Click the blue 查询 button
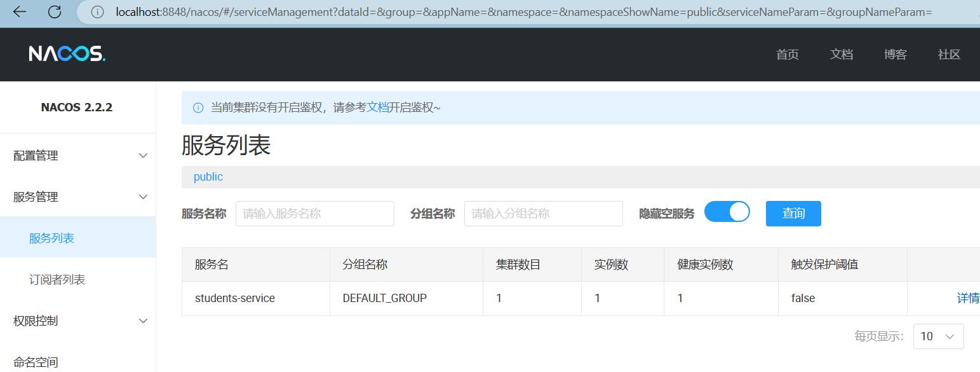The image size is (980, 372). (793, 213)
